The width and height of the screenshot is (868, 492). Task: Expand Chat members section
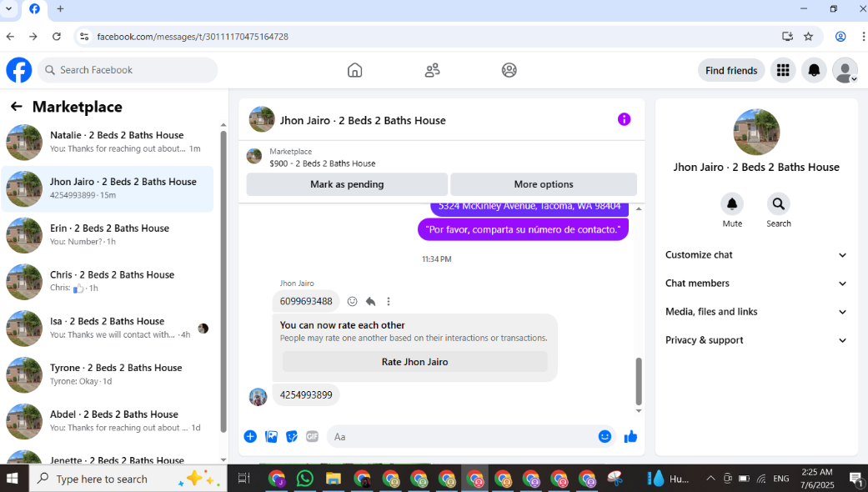[x=756, y=284]
